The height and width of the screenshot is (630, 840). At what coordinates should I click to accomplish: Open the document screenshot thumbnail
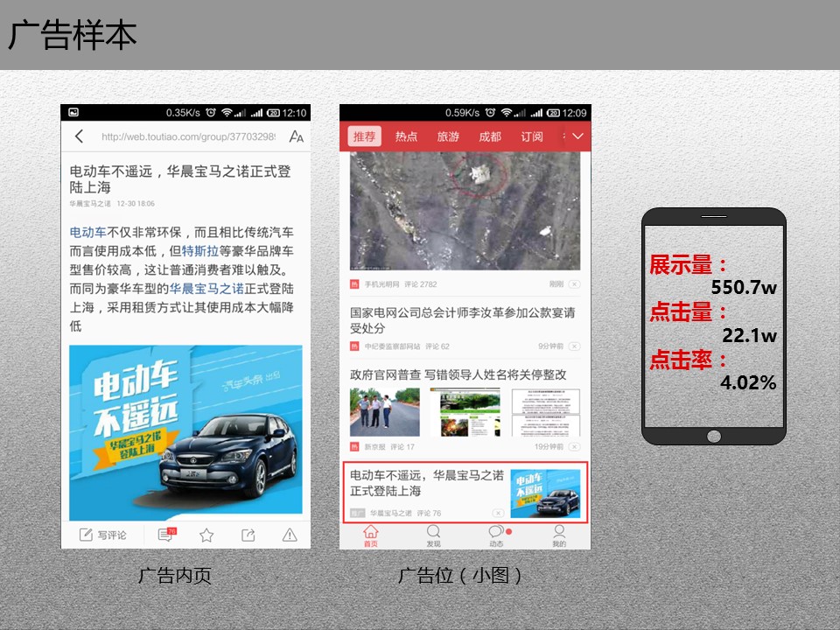[x=545, y=412]
